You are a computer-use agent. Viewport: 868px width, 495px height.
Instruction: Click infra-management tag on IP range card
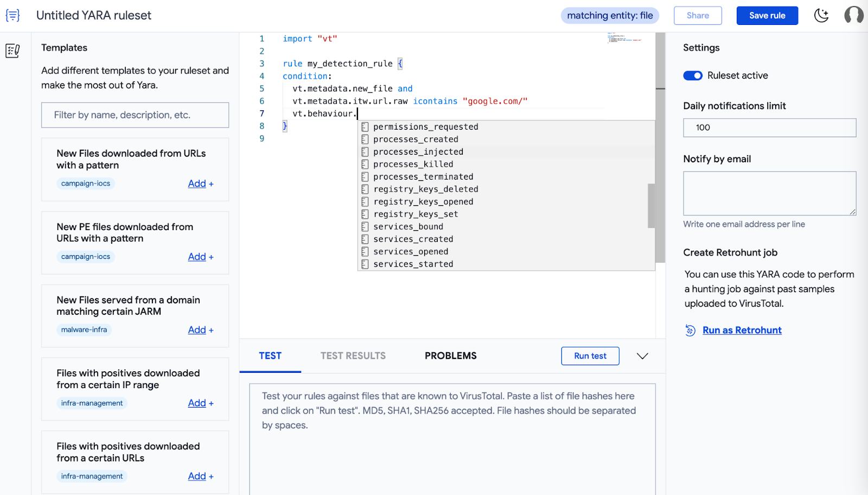tap(92, 403)
